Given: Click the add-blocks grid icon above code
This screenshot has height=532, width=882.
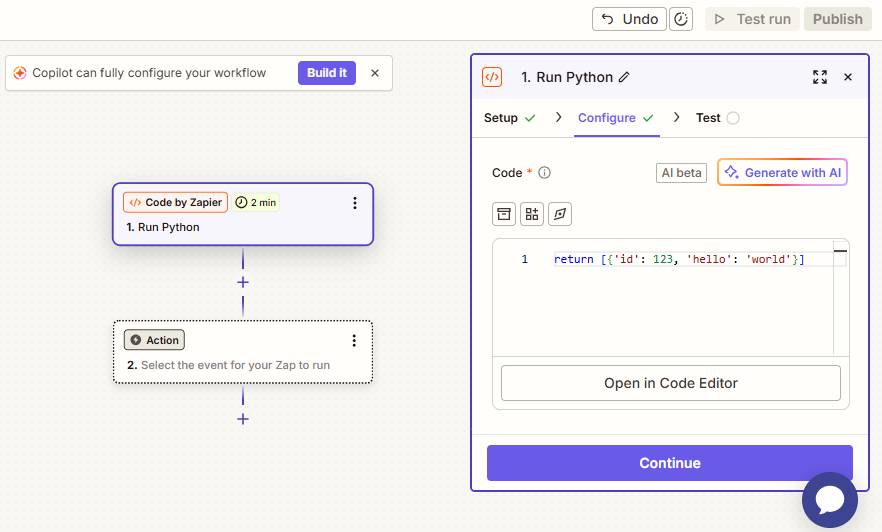Looking at the screenshot, I should pos(532,214).
